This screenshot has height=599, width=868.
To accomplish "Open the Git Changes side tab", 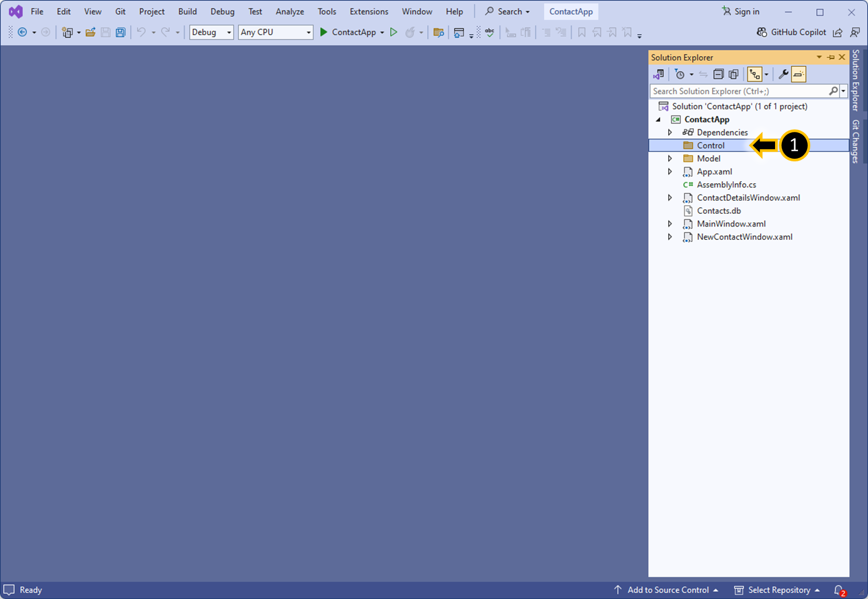I will [x=856, y=141].
